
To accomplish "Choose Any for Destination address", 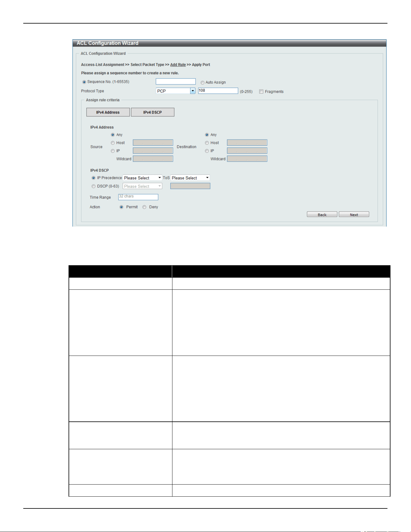I will [x=207, y=135].
